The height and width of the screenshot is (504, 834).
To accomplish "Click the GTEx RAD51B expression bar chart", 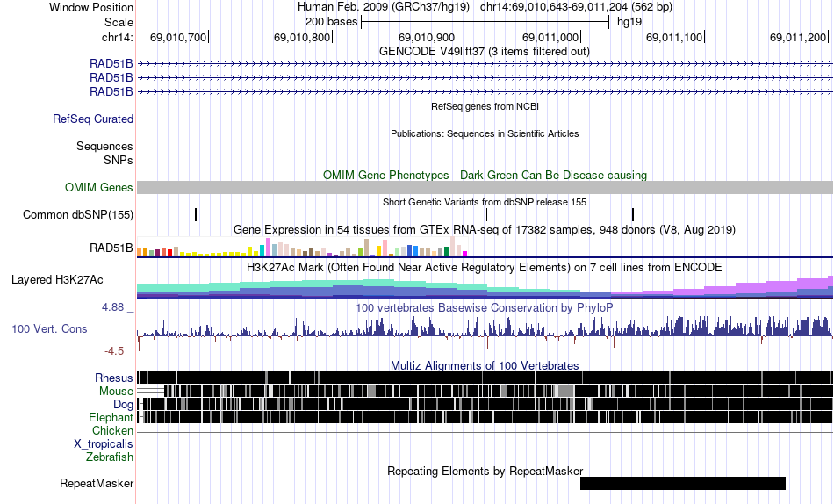I will click(x=302, y=247).
